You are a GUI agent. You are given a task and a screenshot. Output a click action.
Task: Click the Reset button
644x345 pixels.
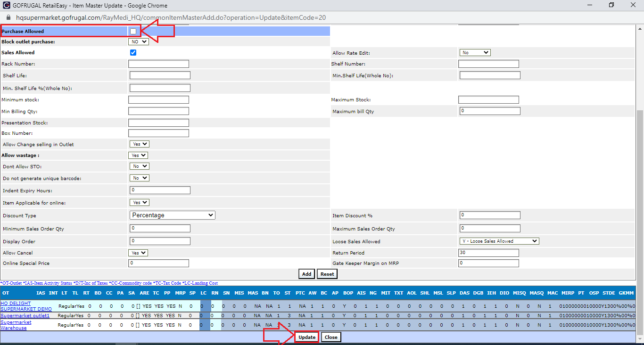tap(327, 274)
